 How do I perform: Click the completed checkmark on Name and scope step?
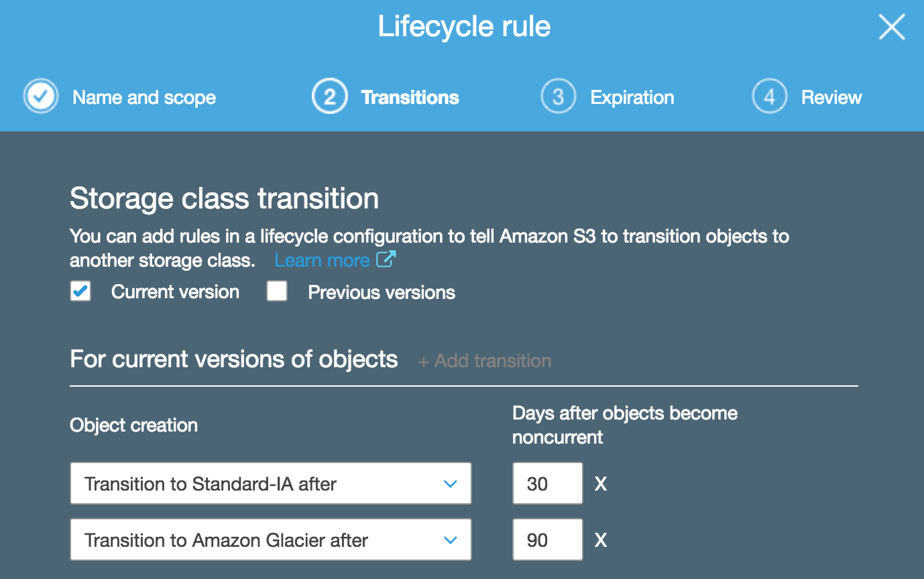point(40,96)
